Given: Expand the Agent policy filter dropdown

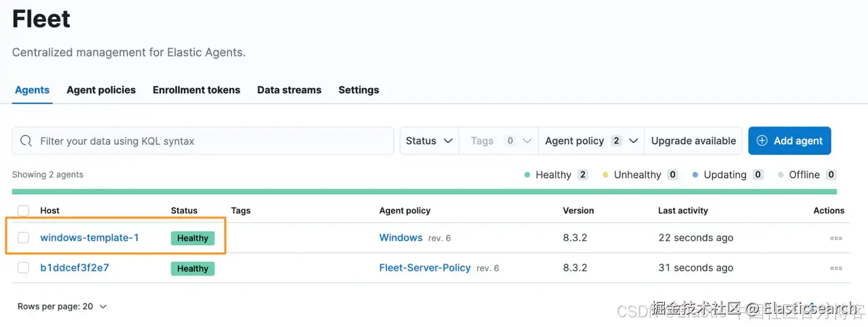Looking at the screenshot, I should (x=591, y=141).
